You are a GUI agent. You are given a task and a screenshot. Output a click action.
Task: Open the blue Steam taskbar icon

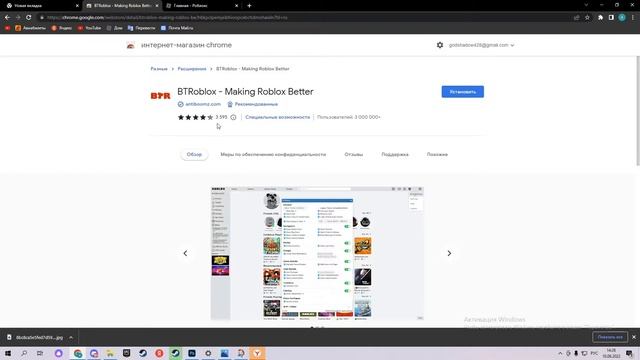point(143,353)
